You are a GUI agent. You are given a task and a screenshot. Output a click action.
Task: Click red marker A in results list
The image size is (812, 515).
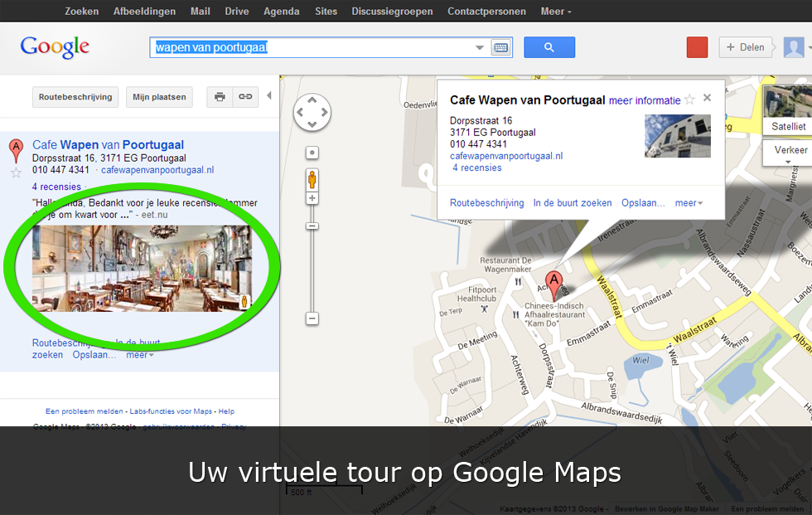coord(16,151)
